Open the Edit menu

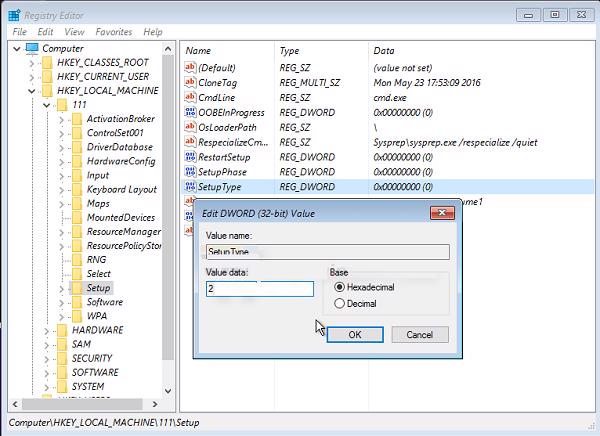pos(47,32)
